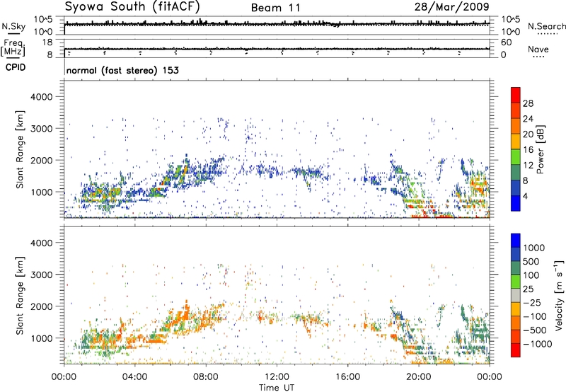This screenshot has height=392, width=566.
Task: Click the '3000' tick on the velocity panel axis
Action: [41, 275]
